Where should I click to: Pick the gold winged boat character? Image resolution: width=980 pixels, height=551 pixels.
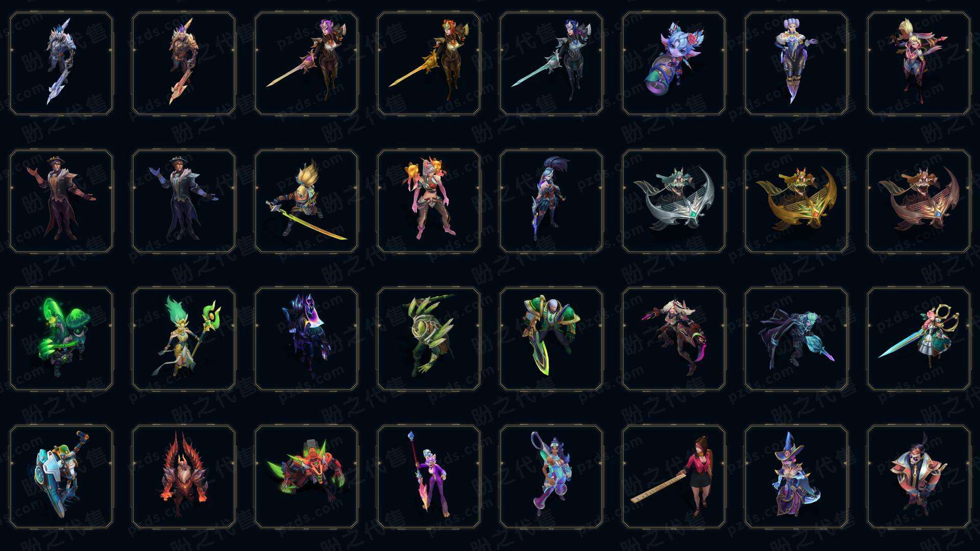(796, 202)
